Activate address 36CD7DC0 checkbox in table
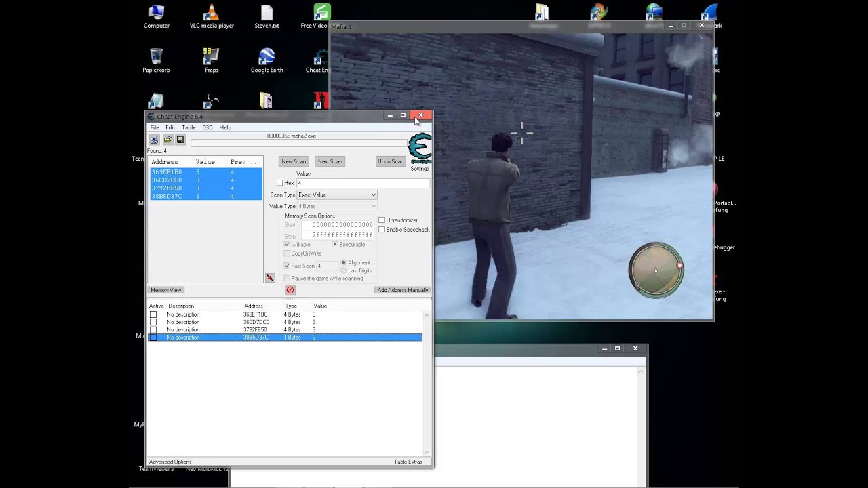Viewport: 868px width, 488px height. tap(153, 322)
